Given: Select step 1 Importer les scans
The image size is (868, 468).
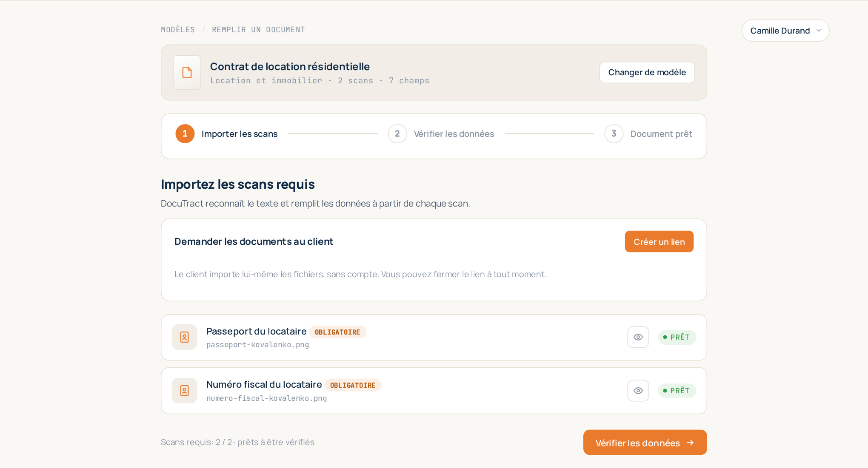Looking at the screenshot, I should point(226,134).
